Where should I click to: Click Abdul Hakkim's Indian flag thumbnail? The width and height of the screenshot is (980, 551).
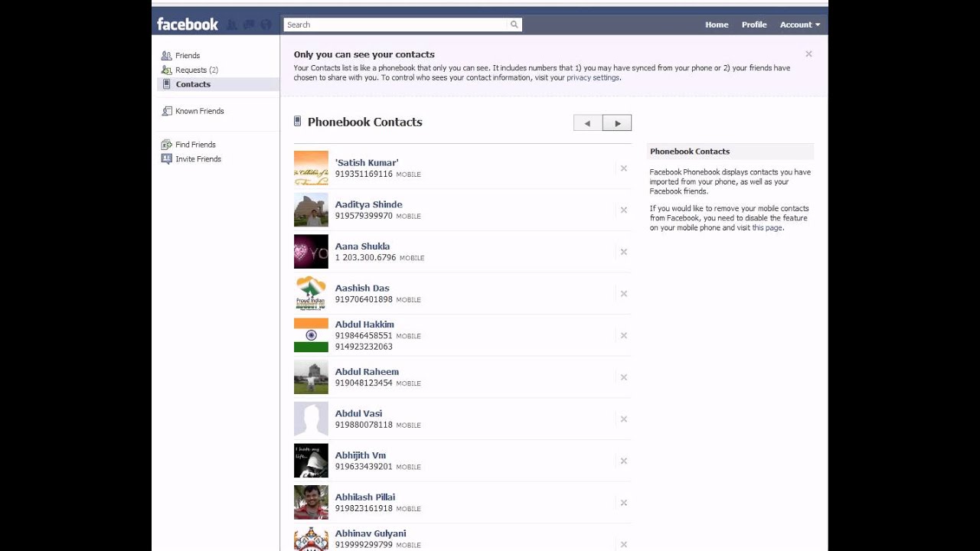pos(311,335)
